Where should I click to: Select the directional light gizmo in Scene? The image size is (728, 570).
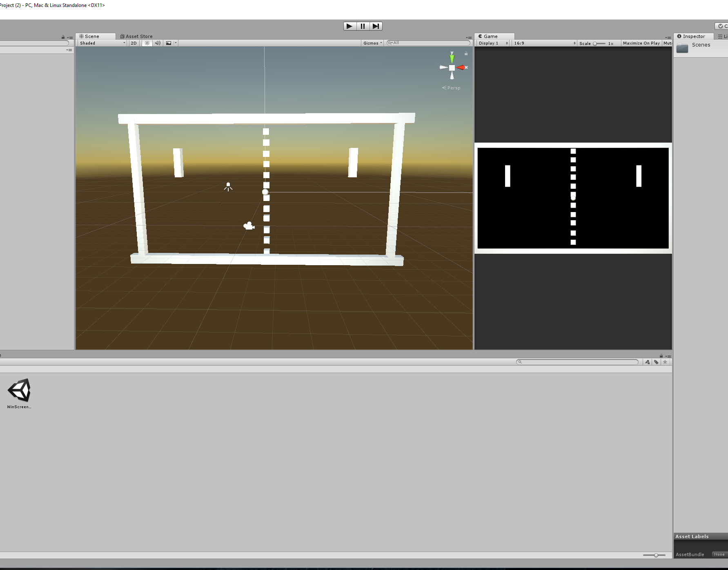coord(228,187)
